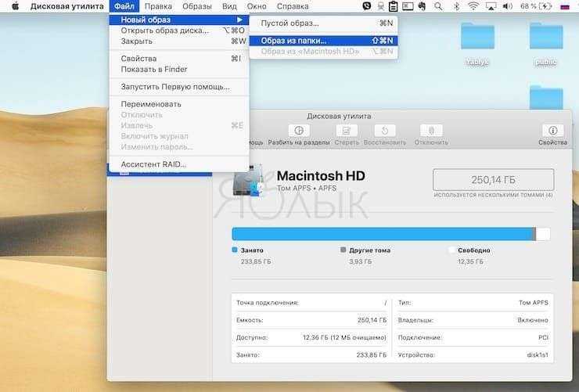The height and width of the screenshot is (392, 579).
Task: Select Переименовать in the File menu
Action: pos(179,104)
